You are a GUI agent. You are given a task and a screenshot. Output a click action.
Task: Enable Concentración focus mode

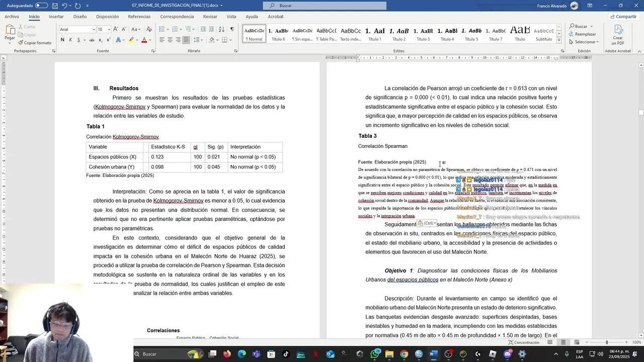coord(523,342)
